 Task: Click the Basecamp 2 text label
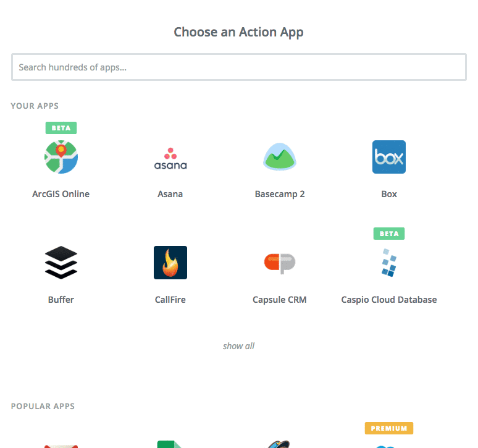click(280, 194)
